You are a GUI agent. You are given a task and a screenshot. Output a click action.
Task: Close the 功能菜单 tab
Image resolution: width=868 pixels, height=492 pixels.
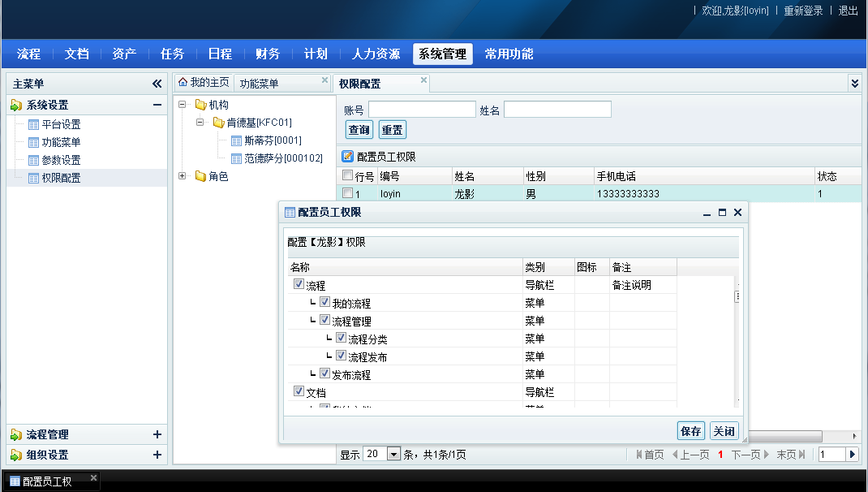pyautogui.click(x=325, y=80)
